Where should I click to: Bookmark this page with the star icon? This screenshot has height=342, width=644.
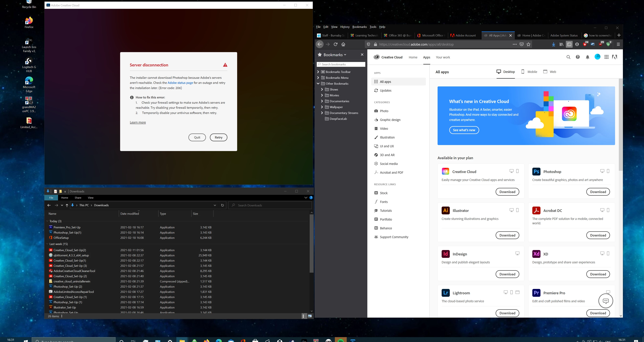coord(528,44)
